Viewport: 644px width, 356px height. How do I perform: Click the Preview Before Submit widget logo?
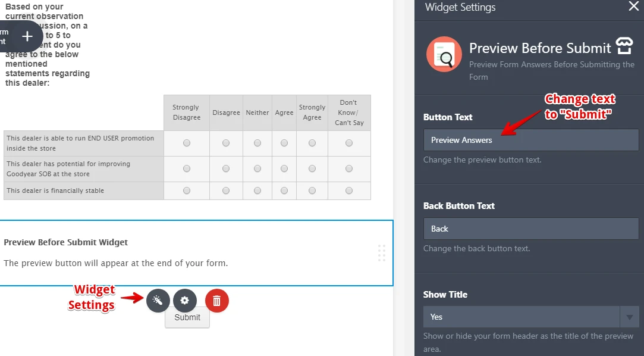pyautogui.click(x=444, y=54)
